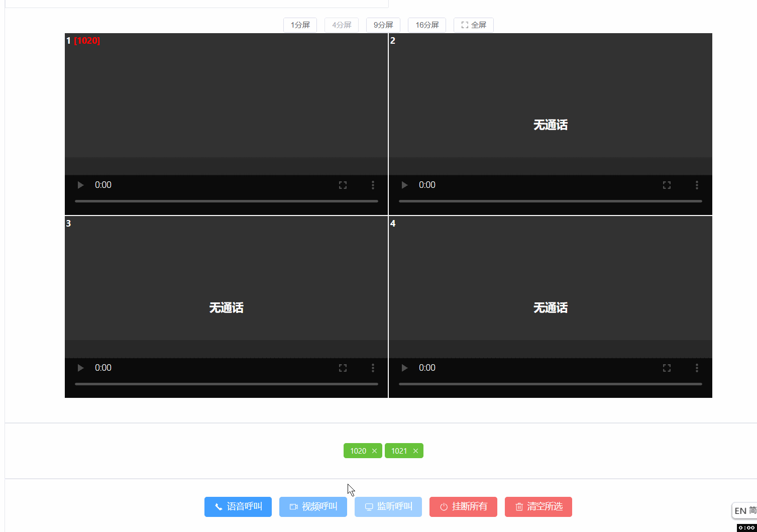The width and height of the screenshot is (757, 532).
Task: Click screen 2 video progress bar
Action: pos(551,201)
